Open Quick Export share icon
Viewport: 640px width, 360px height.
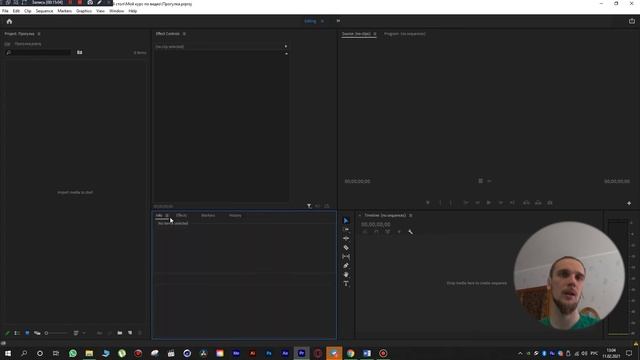632,21
